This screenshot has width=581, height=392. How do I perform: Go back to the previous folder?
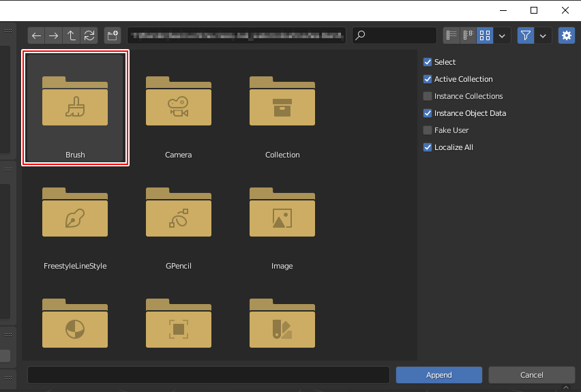pyautogui.click(x=37, y=35)
